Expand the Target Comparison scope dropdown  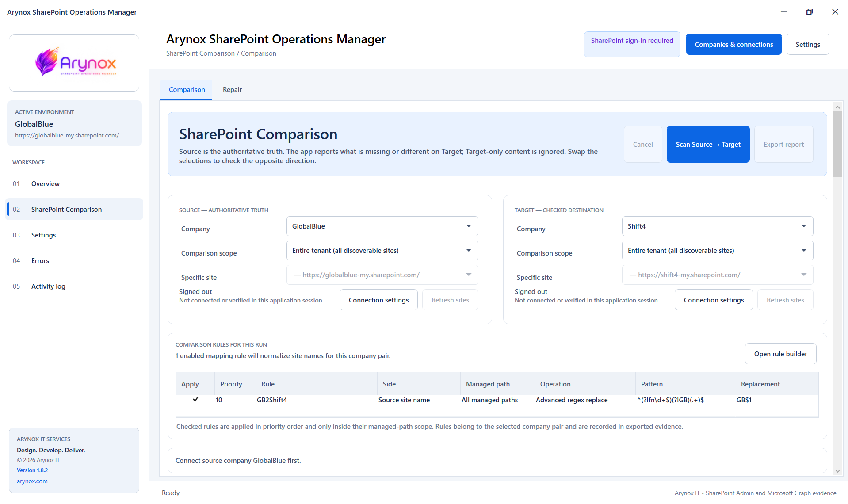pos(717,251)
